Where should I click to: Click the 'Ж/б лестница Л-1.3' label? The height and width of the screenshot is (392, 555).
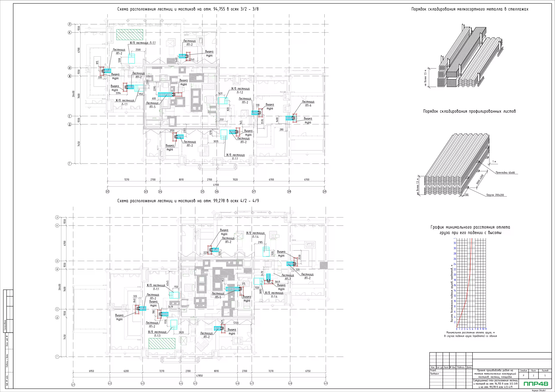click(157, 334)
